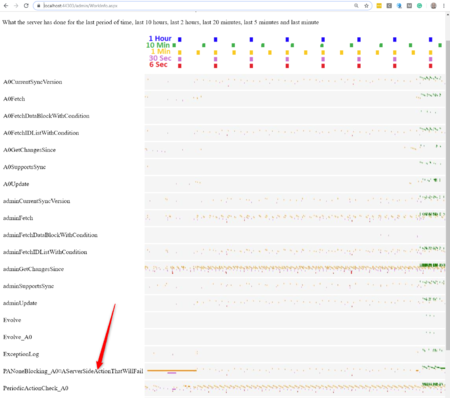Open the green round extension icon

(x=420, y=6)
